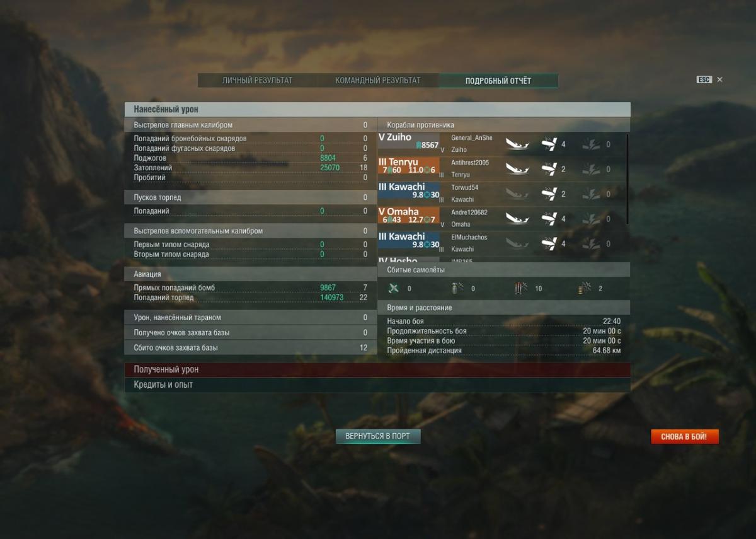Switch to the Личный результат tab

pyautogui.click(x=257, y=81)
